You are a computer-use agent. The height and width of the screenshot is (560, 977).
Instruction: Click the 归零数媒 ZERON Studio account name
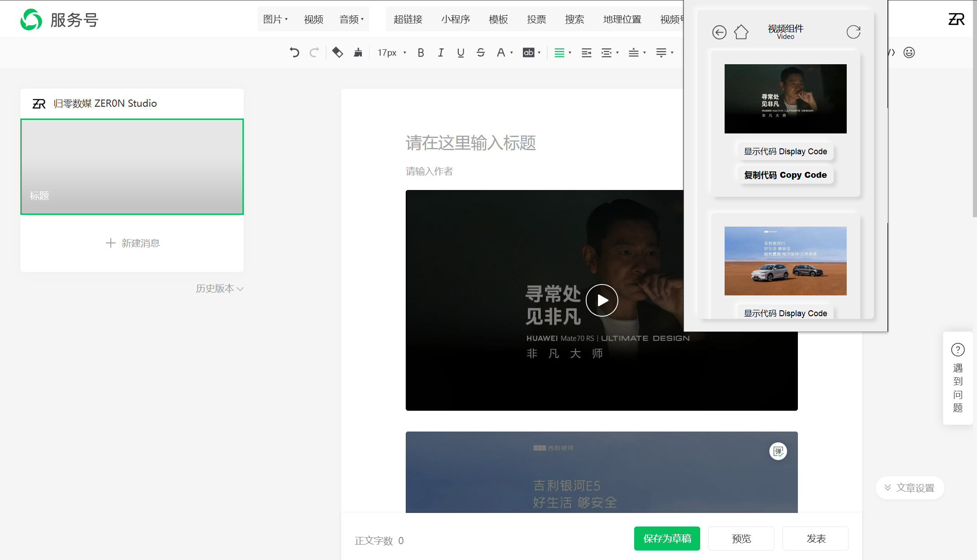tap(105, 104)
